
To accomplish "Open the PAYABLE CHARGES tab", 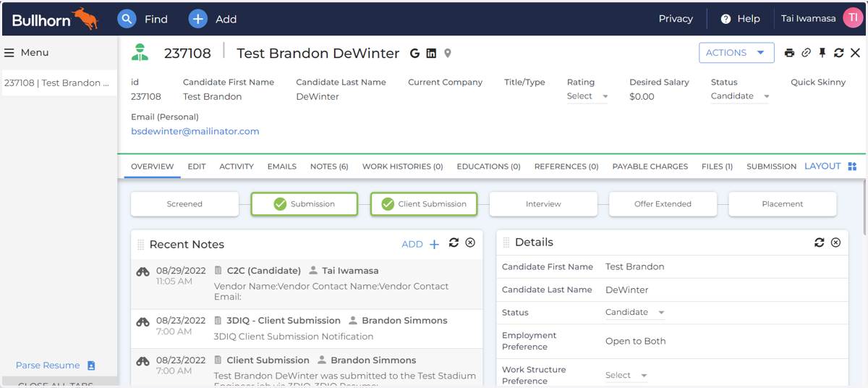I will [650, 166].
